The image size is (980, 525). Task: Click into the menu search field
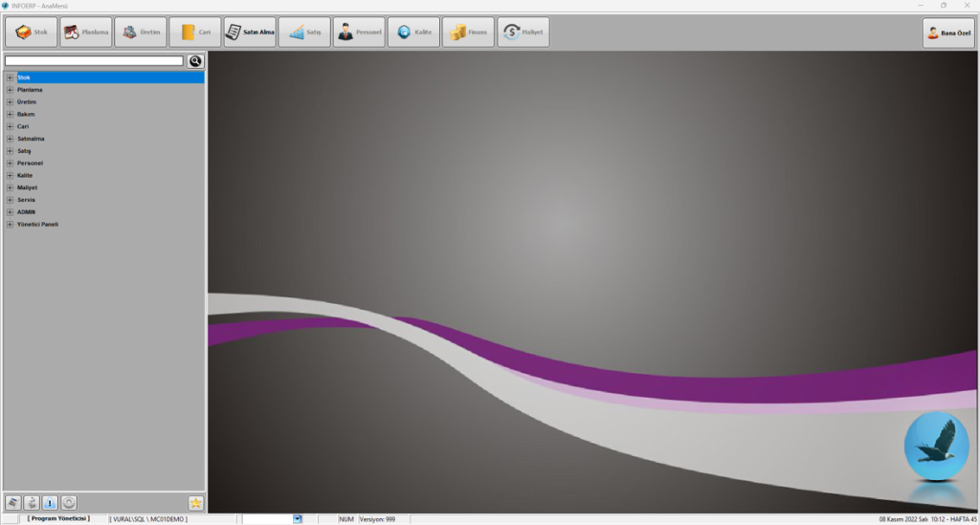pyautogui.click(x=94, y=61)
